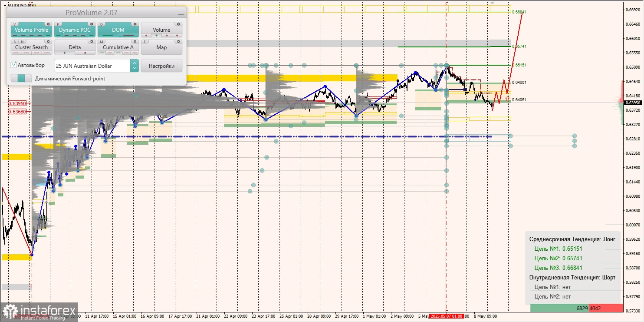Click the green 6829 volume bar
This screenshot has height=322, width=644.
pos(559,308)
